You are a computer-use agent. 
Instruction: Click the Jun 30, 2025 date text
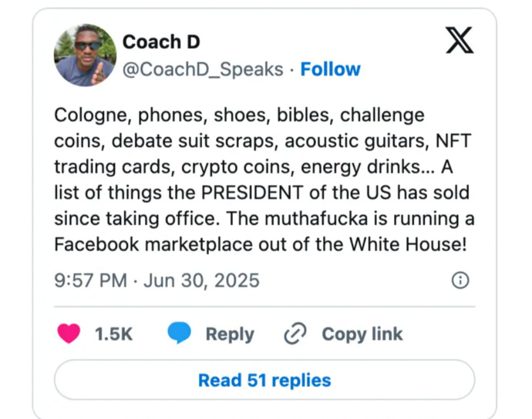pos(201,281)
